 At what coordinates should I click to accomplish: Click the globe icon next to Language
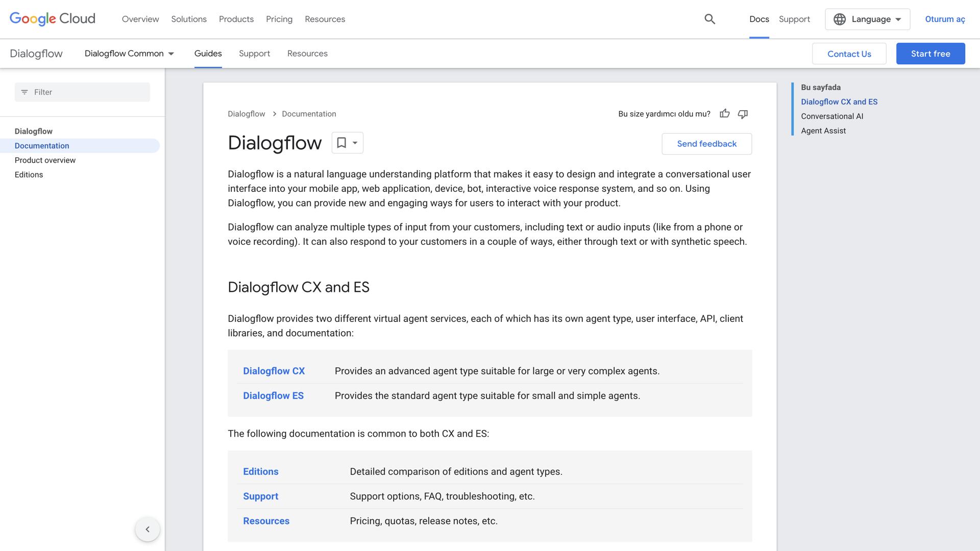[841, 19]
